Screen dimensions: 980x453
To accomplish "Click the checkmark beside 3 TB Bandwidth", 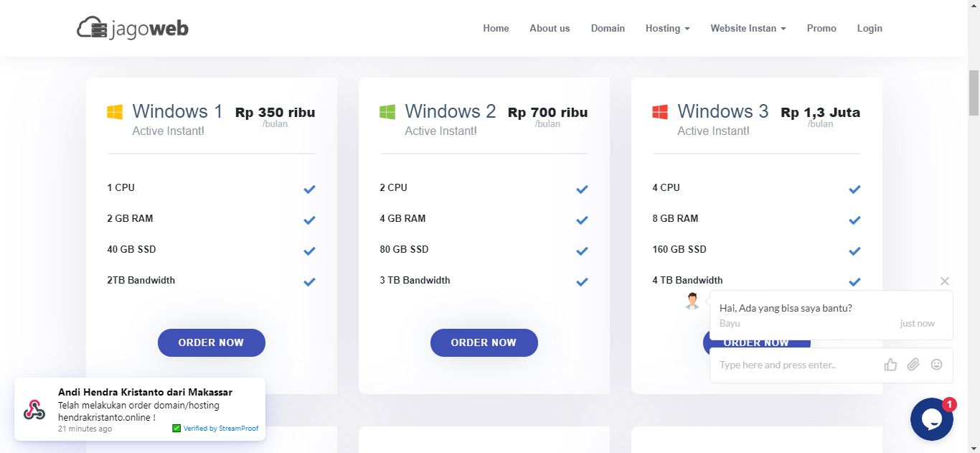I will pyautogui.click(x=582, y=282).
